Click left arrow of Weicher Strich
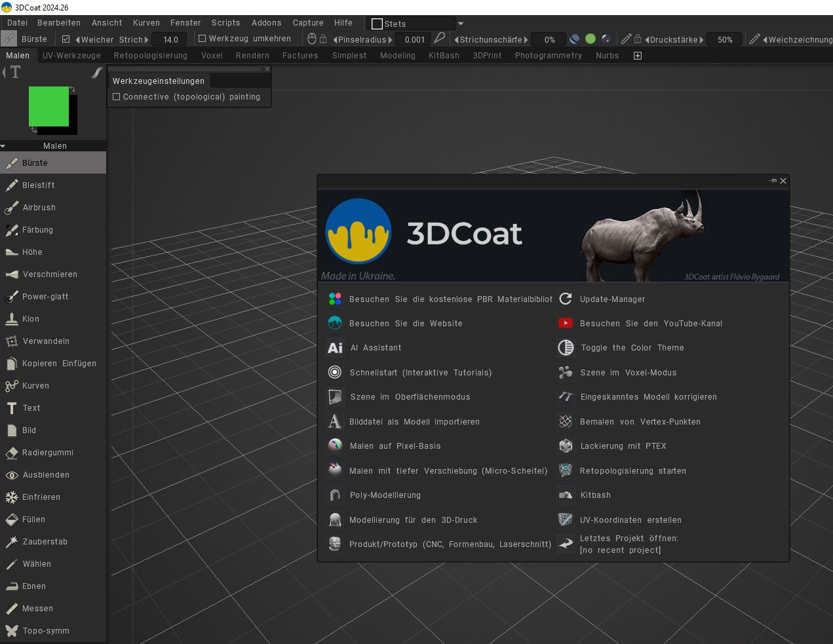 (78, 40)
